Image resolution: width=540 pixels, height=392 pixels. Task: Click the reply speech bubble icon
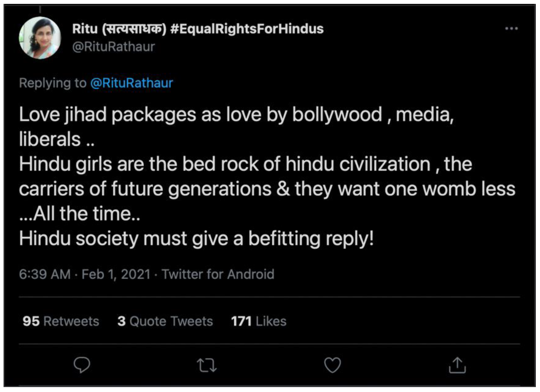click(82, 365)
